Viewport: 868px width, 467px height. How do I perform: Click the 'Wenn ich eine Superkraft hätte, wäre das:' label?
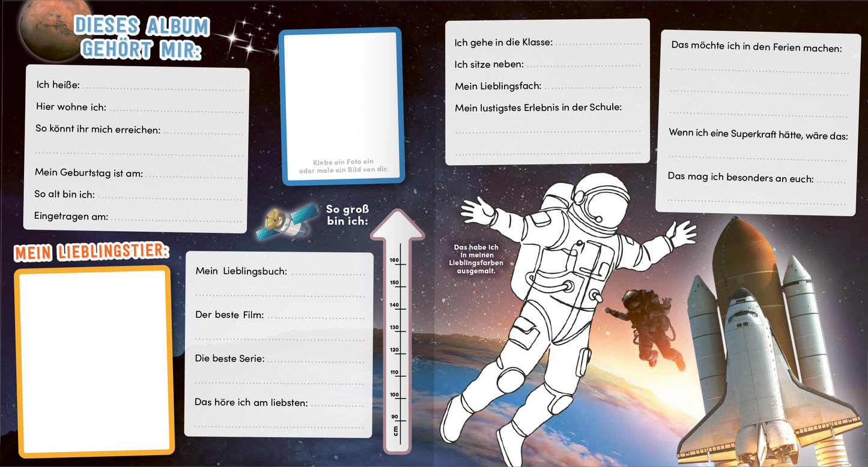pos(758,135)
